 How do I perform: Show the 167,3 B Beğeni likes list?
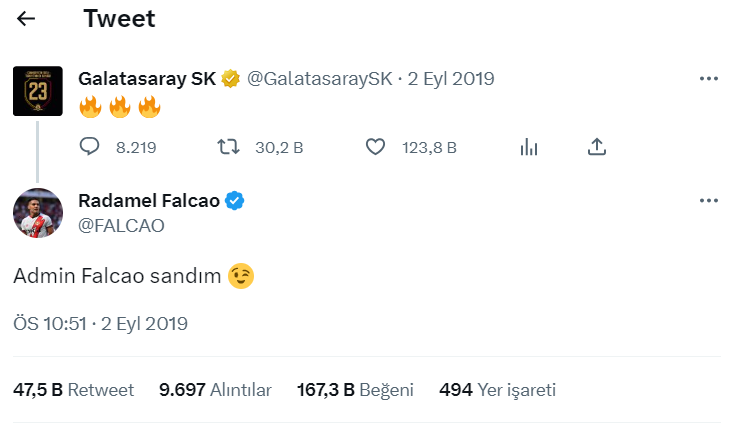tap(355, 390)
